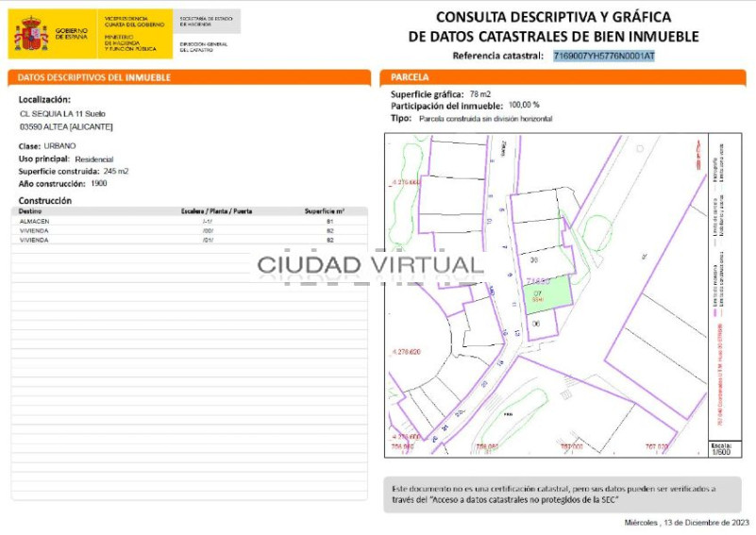Click the 'Destino' column header
Screen dimensions: 756x535
click(x=30, y=211)
